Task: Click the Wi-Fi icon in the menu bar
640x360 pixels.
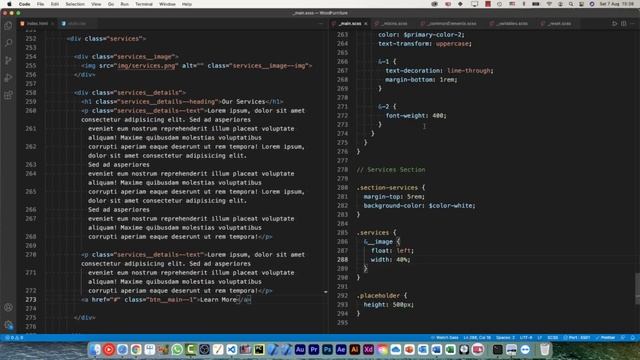Action: pyautogui.click(x=549, y=4)
